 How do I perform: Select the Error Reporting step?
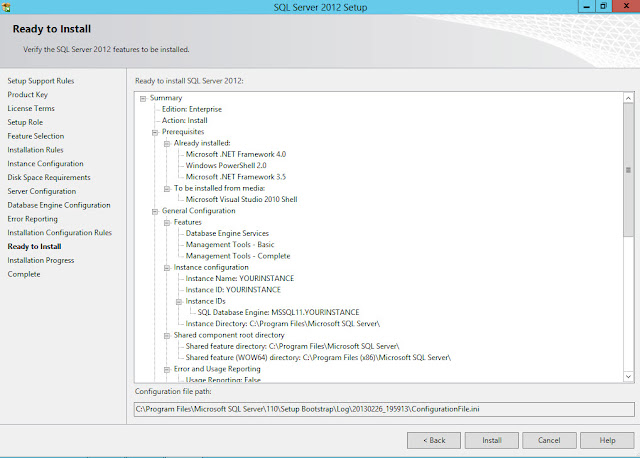[32, 219]
